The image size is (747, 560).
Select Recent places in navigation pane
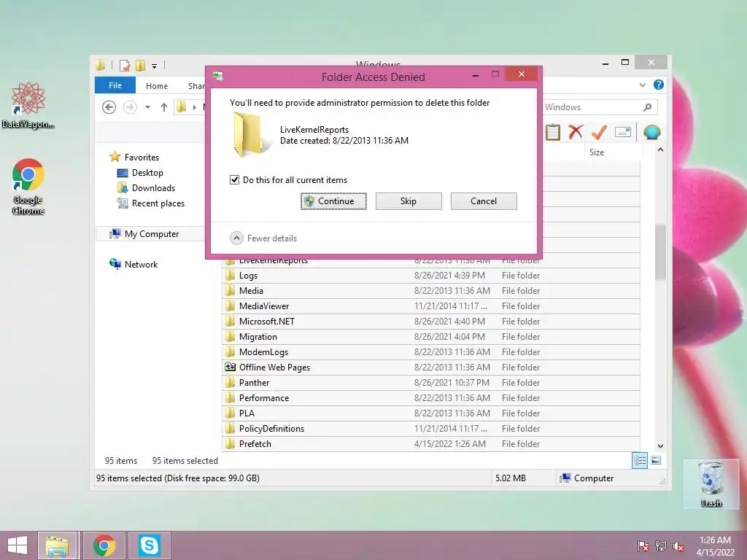click(158, 203)
